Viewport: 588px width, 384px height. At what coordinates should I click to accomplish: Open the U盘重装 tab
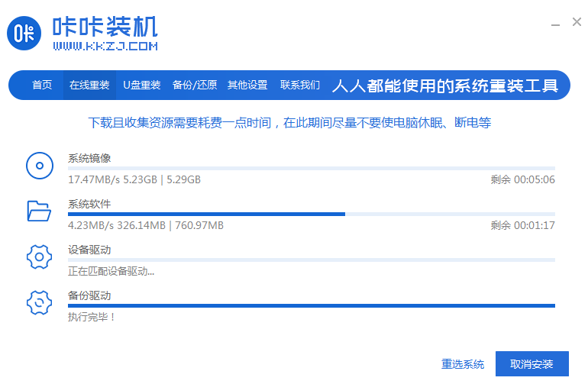point(142,85)
